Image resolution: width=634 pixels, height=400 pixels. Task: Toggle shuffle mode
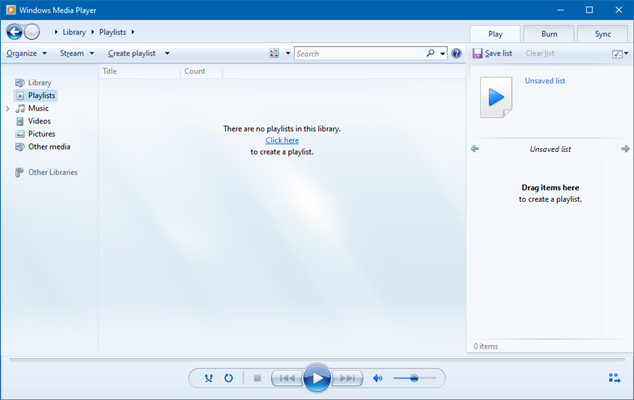pyautogui.click(x=209, y=378)
